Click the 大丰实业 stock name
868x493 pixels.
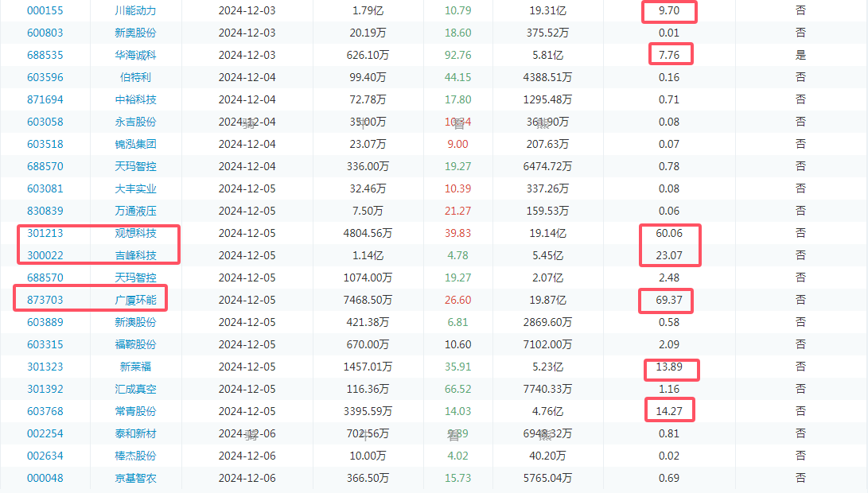pyautogui.click(x=135, y=188)
